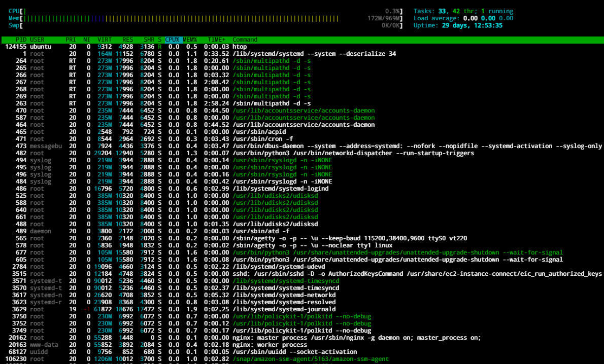This screenshot has width=604, height=364.
Task: Click the Load average readout
Action: pos(463,18)
